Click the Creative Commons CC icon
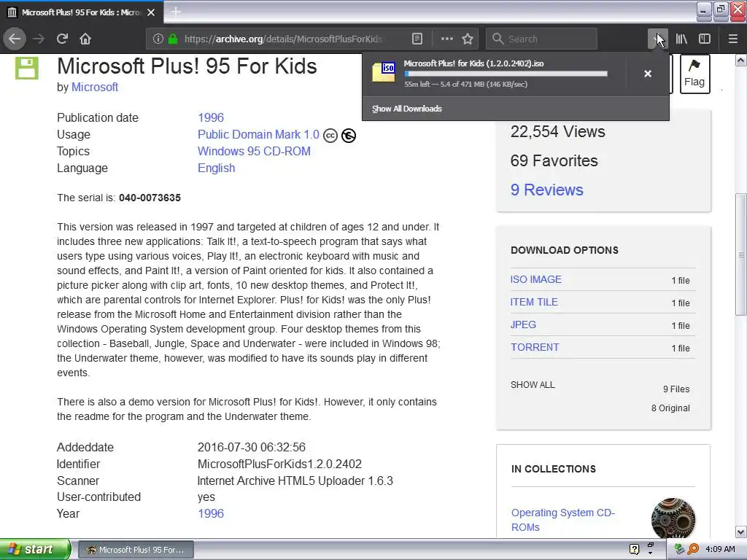 click(x=330, y=136)
